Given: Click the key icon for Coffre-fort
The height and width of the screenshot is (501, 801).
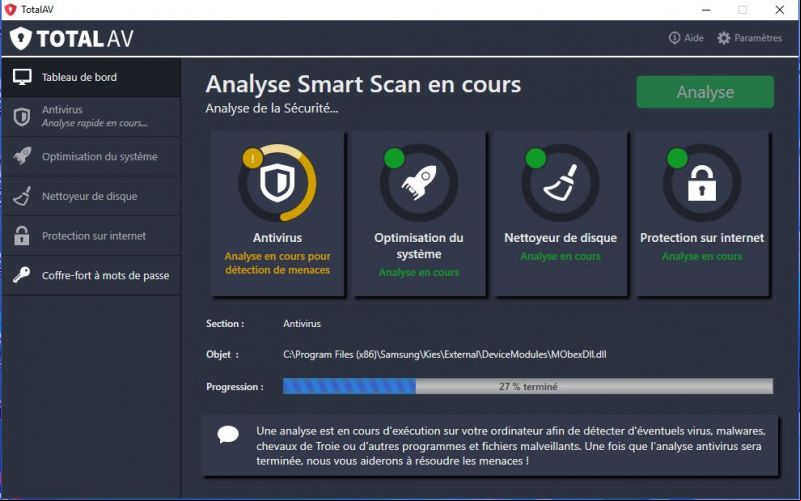Looking at the screenshot, I should [x=21, y=275].
